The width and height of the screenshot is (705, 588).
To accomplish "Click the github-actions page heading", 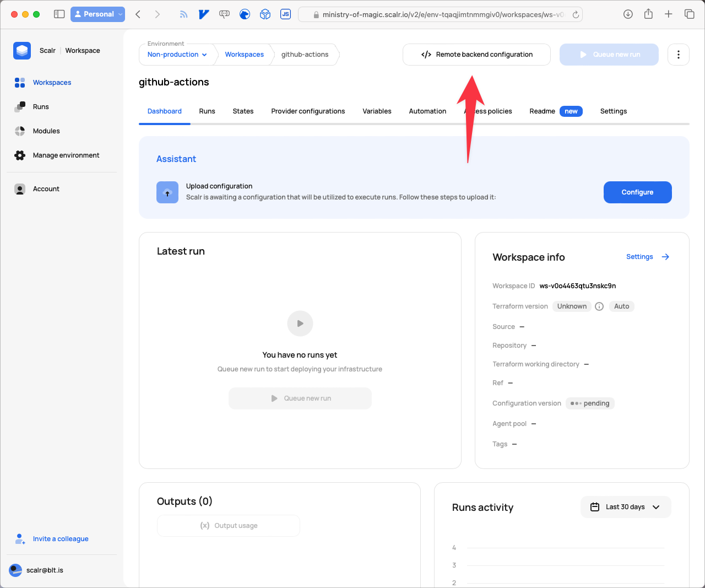I will (x=174, y=82).
